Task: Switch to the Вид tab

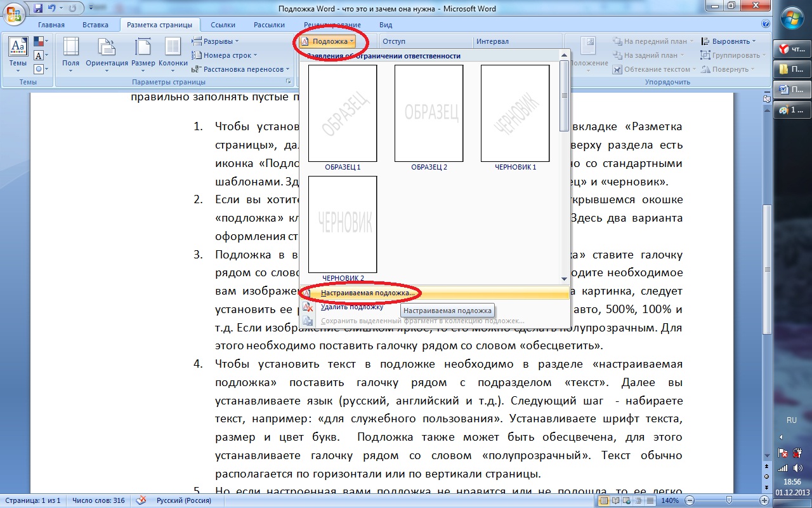Action: (386, 25)
